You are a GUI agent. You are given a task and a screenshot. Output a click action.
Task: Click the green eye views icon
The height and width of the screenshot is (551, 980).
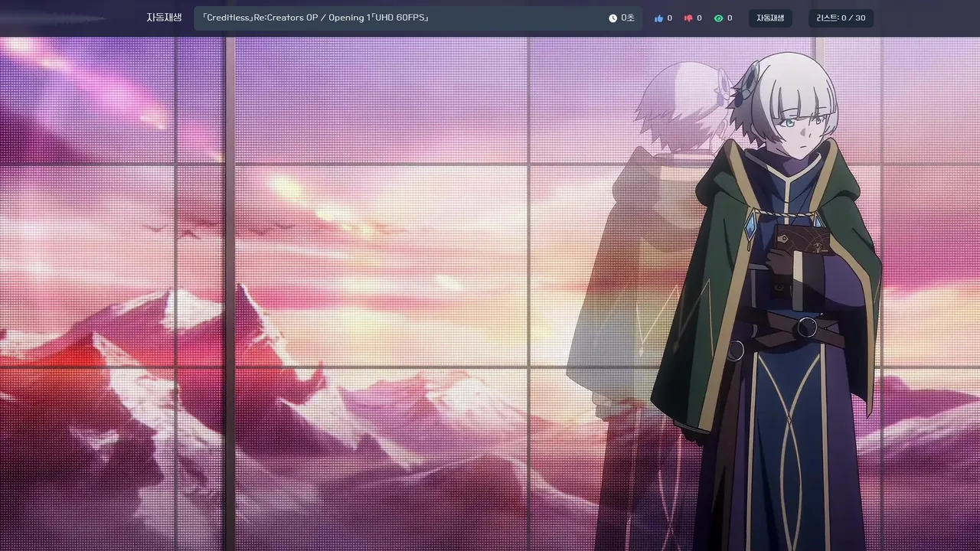pos(718,18)
